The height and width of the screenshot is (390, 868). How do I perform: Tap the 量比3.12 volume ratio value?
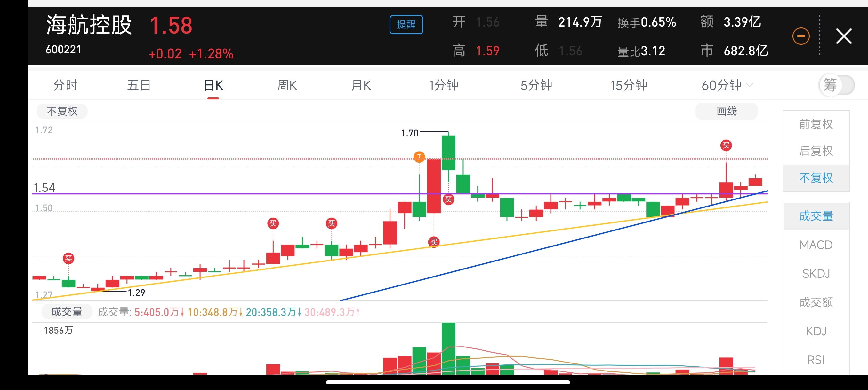(641, 51)
